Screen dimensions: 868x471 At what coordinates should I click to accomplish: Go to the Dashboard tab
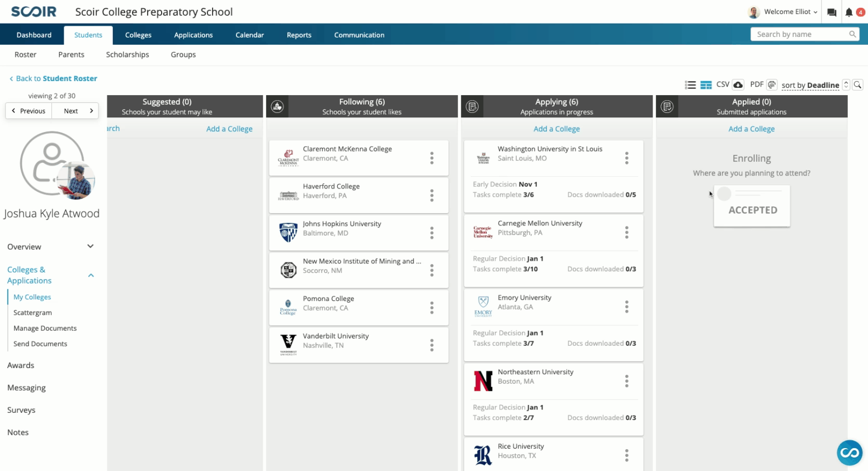34,35
